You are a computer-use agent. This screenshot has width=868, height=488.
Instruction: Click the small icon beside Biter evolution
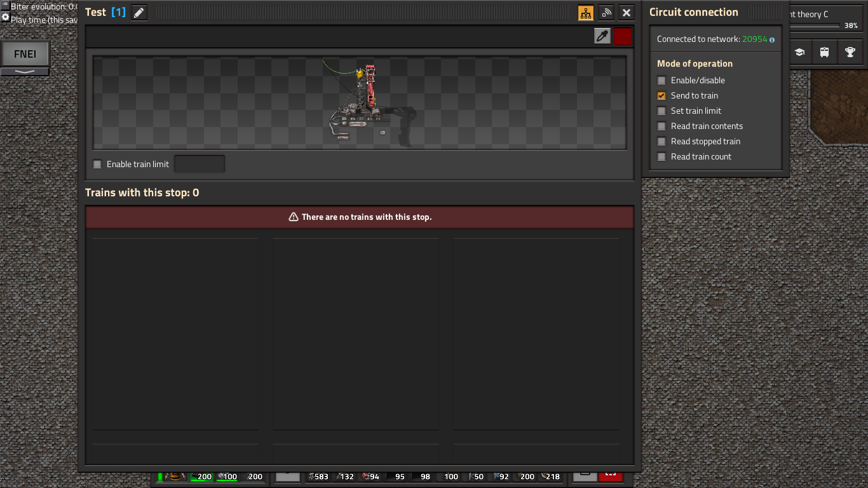coord(5,6)
